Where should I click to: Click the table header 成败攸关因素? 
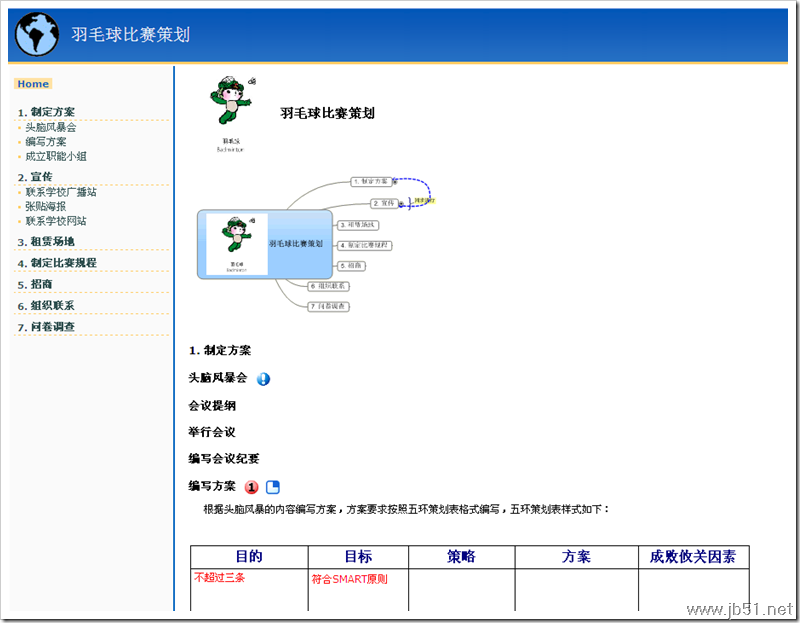693,557
